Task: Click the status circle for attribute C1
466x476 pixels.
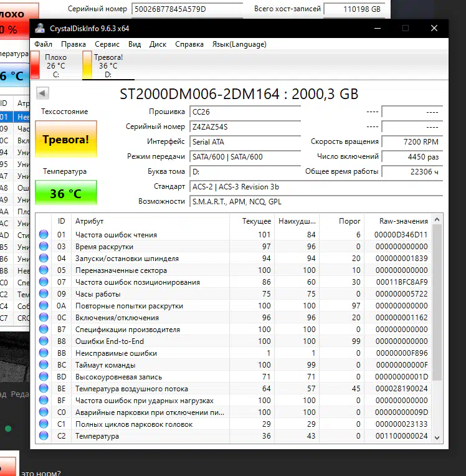Action: tap(44, 424)
